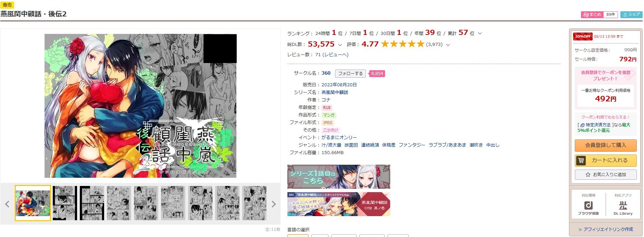This screenshot has height=237, width=644.
Task: Open the ブラウザ視聴 browser viewing icon
Action: point(588,208)
